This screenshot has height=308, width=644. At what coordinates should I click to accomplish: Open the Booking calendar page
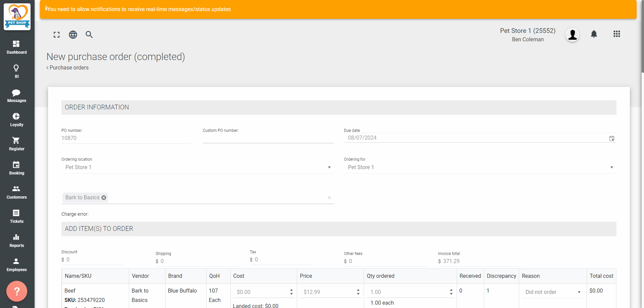click(17, 168)
